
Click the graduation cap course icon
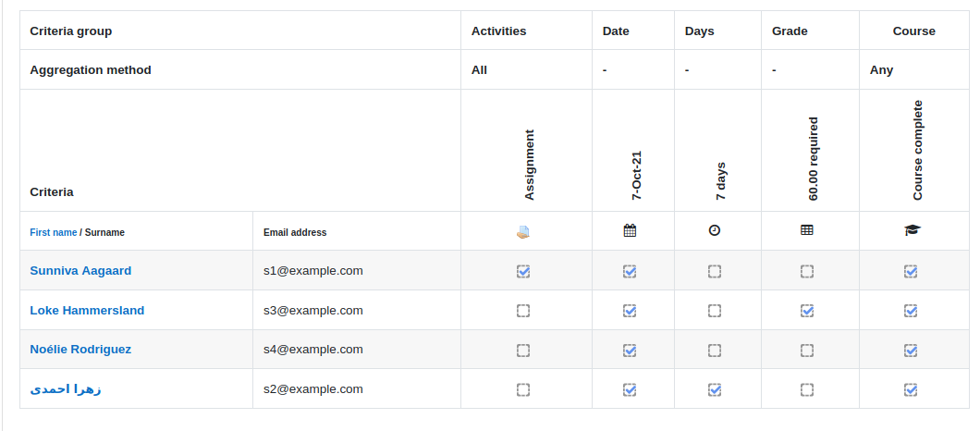(913, 231)
